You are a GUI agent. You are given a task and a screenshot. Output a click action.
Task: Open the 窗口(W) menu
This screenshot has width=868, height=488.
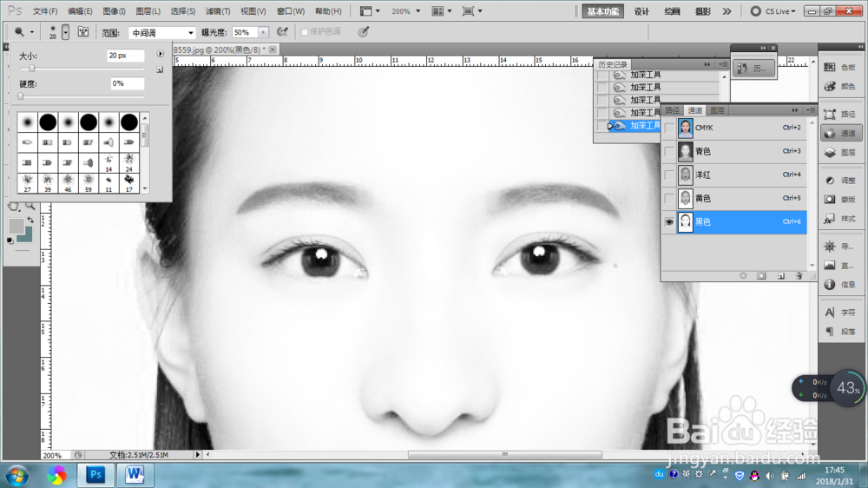tap(291, 11)
